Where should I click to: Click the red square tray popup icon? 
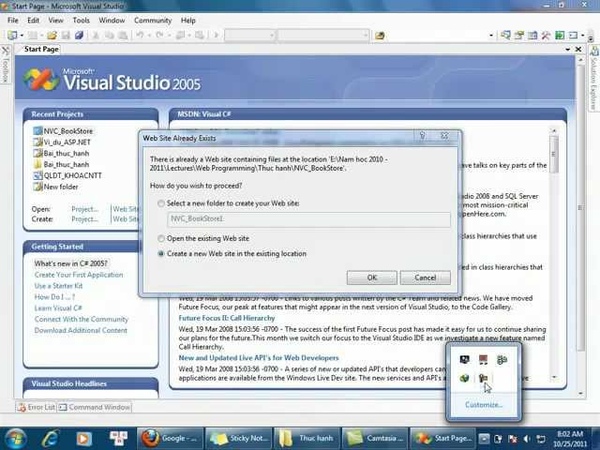(x=483, y=359)
